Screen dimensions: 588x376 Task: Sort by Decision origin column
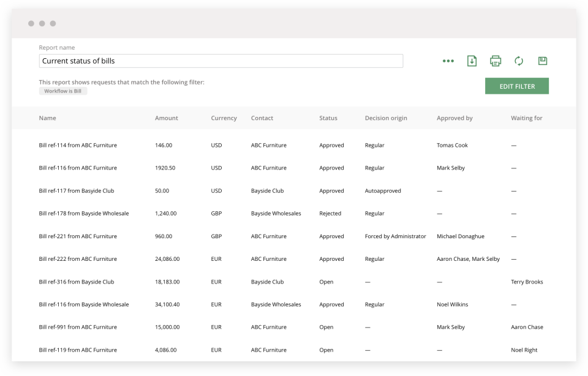tap(385, 118)
